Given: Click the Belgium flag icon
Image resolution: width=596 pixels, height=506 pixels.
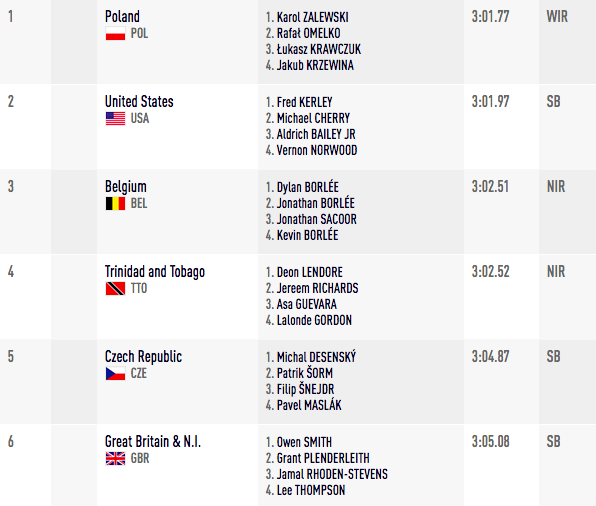Looking at the screenshot, I should pyautogui.click(x=115, y=204).
